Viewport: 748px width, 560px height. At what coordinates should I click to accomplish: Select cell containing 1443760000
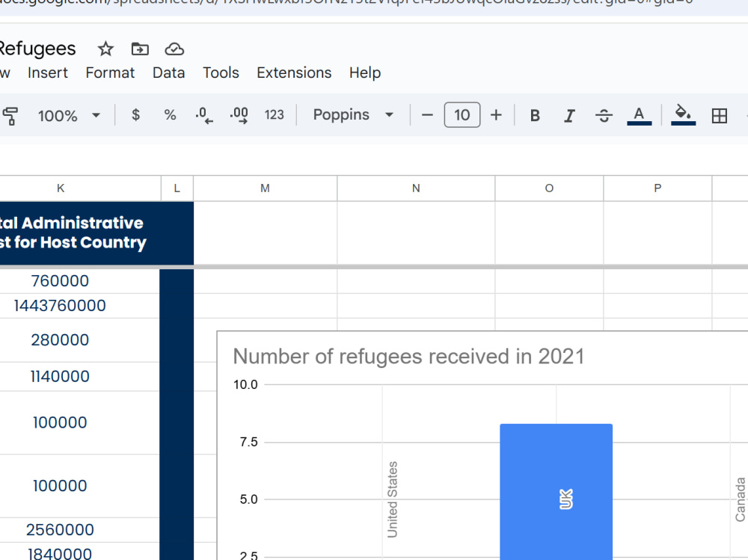[x=79, y=306]
